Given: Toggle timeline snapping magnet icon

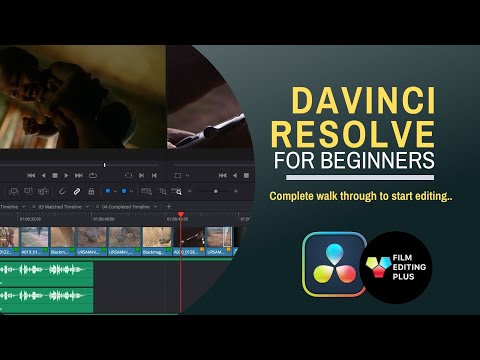Looking at the screenshot, I should coord(62,191).
